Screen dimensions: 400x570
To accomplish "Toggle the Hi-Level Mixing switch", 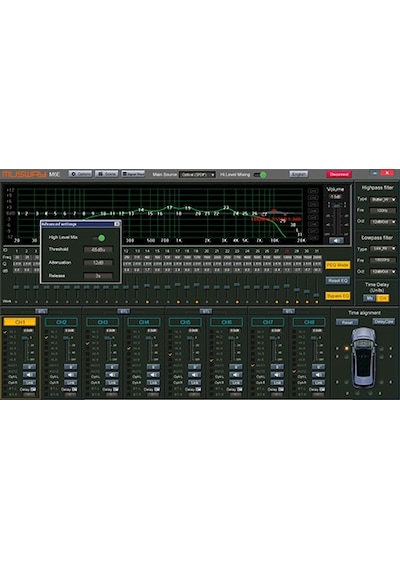I will click(260, 175).
